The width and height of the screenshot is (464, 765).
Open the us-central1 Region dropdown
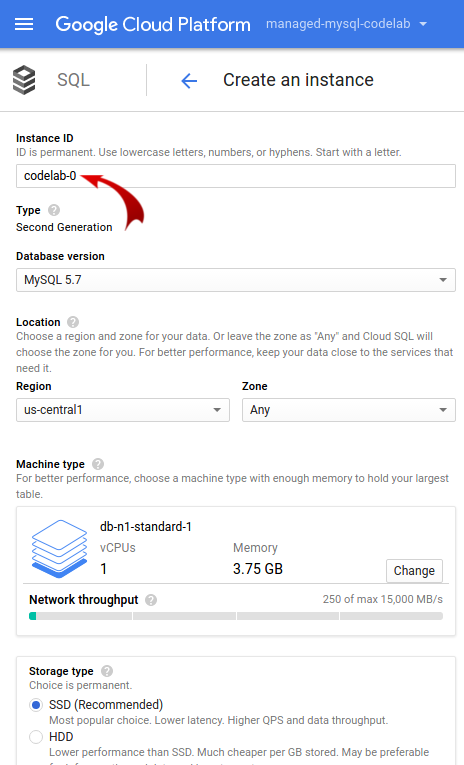click(123, 410)
